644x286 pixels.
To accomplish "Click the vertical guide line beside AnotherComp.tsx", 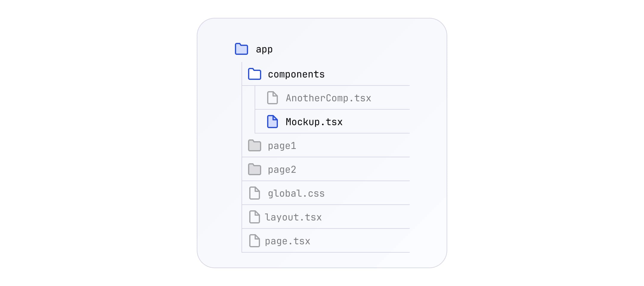I will (255, 98).
